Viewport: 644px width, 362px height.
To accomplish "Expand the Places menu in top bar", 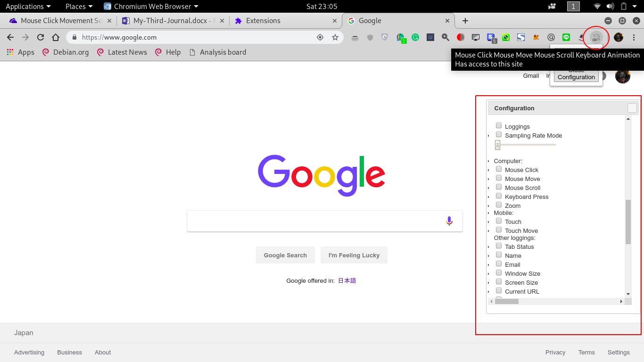I will [x=79, y=6].
